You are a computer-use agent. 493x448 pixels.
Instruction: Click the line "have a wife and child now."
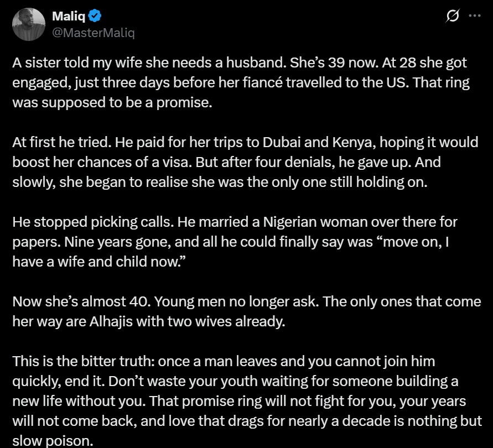pyautogui.click(x=98, y=262)
